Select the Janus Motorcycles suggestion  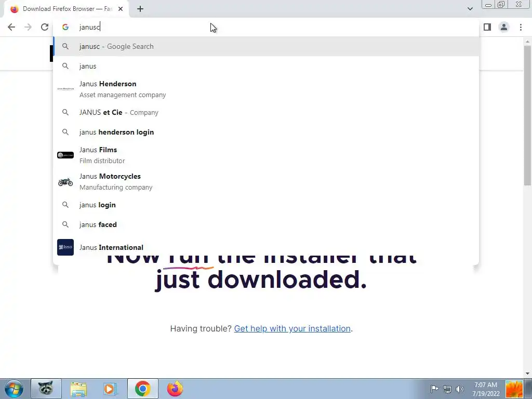267,181
